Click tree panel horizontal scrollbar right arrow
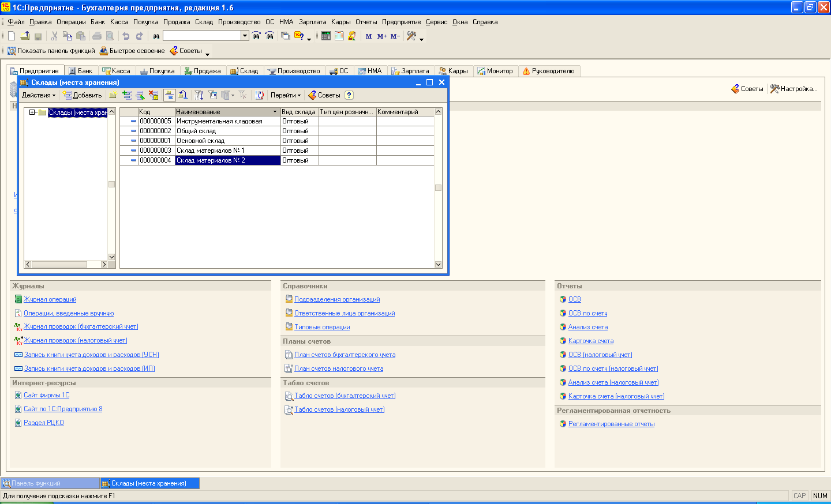 (x=104, y=264)
